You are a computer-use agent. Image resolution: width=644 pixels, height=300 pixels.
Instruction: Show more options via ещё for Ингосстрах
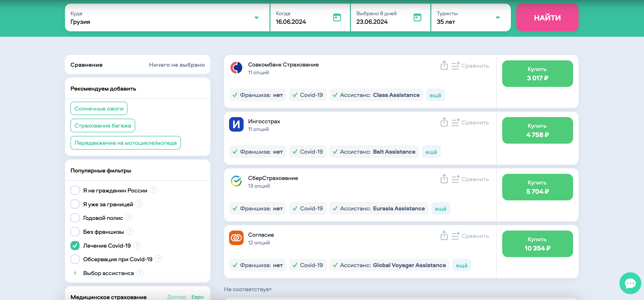pyautogui.click(x=431, y=152)
